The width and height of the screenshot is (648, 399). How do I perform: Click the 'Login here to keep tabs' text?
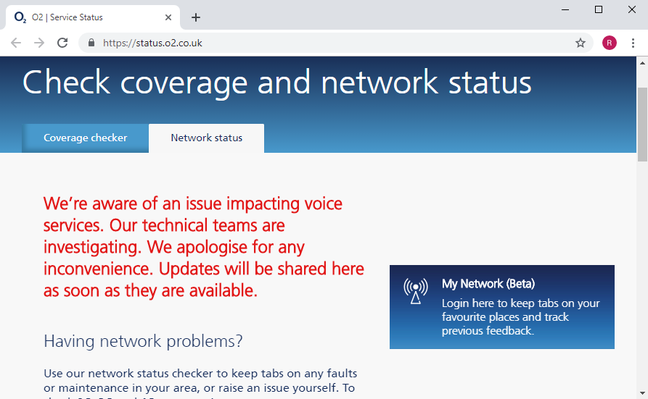click(x=520, y=317)
